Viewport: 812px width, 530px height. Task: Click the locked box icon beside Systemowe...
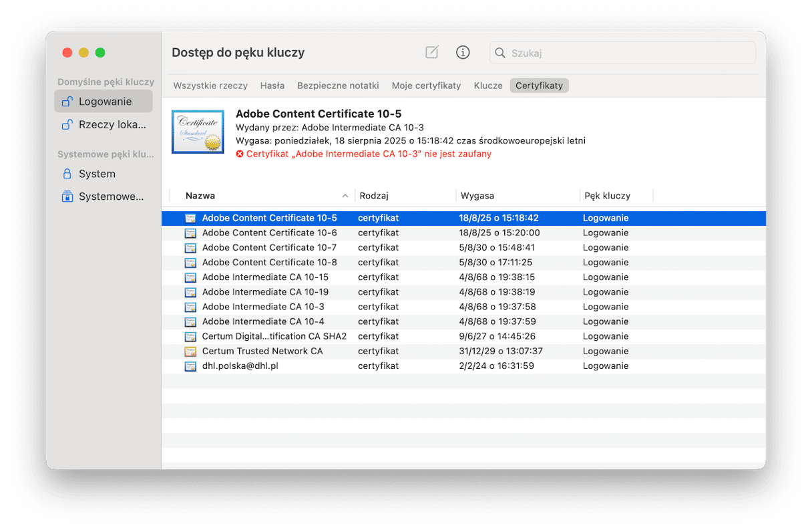[x=67, y=196]
